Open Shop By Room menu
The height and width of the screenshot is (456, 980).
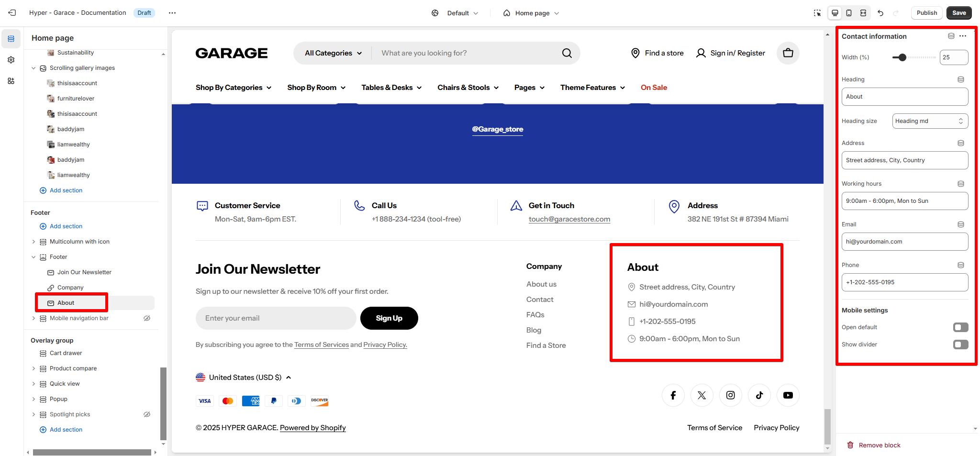click(316, 88)
